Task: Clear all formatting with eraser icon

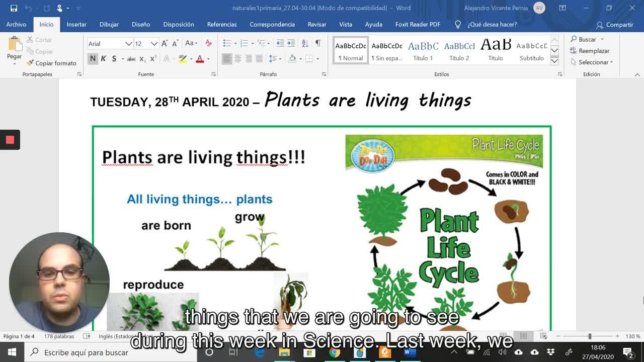Action: click(208, 44)
